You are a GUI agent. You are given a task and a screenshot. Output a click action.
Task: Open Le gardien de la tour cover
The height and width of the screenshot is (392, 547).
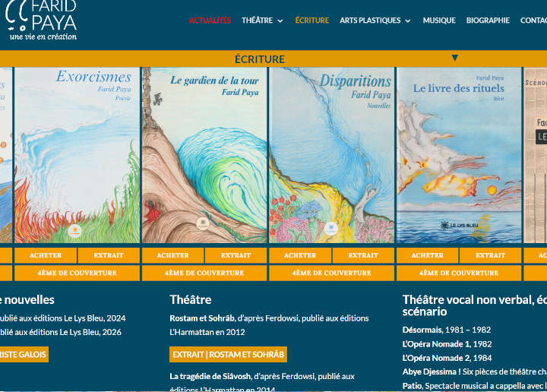204,155
